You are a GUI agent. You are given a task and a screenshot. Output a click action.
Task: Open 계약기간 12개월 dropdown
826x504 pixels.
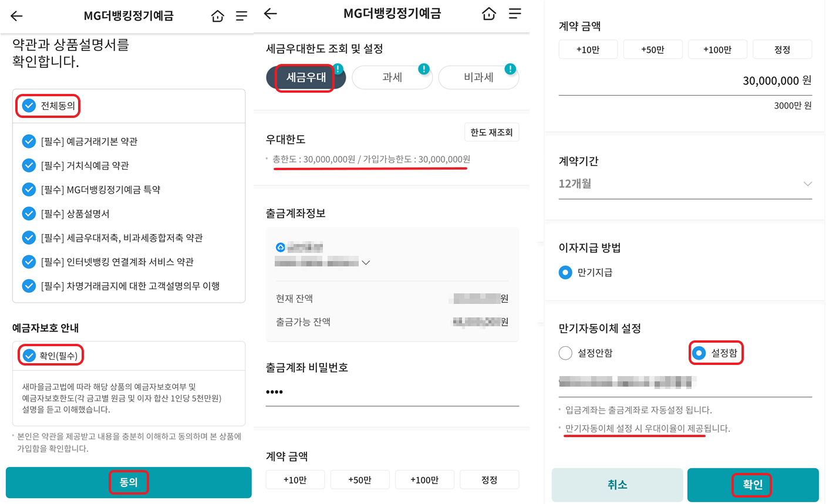pyautogui.click(x=685, y=184)
